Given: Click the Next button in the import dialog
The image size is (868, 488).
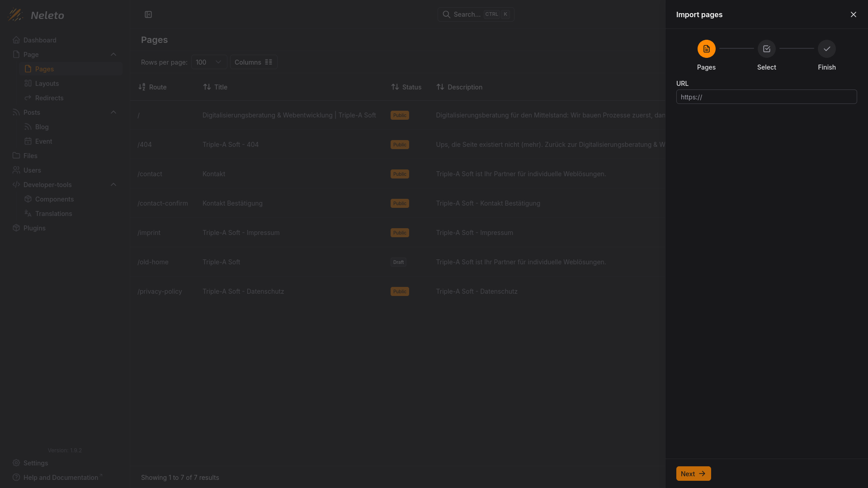Looking at the screenshot, I should [x=693, y=474].
